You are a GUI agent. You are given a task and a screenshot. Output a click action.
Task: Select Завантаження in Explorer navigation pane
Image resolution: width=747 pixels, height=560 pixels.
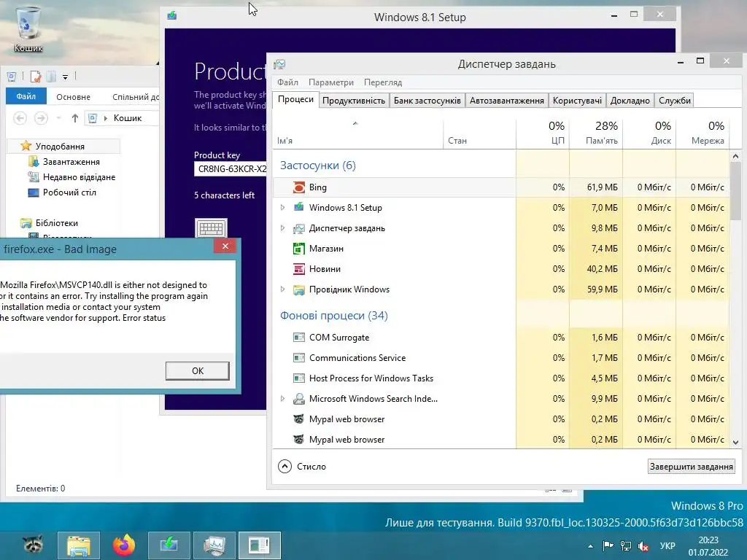(x=71, y=161)
